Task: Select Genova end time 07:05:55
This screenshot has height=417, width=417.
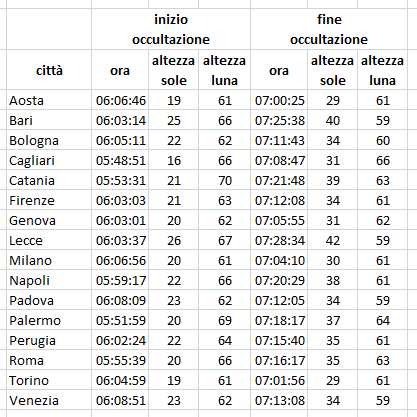Action: 279,220
